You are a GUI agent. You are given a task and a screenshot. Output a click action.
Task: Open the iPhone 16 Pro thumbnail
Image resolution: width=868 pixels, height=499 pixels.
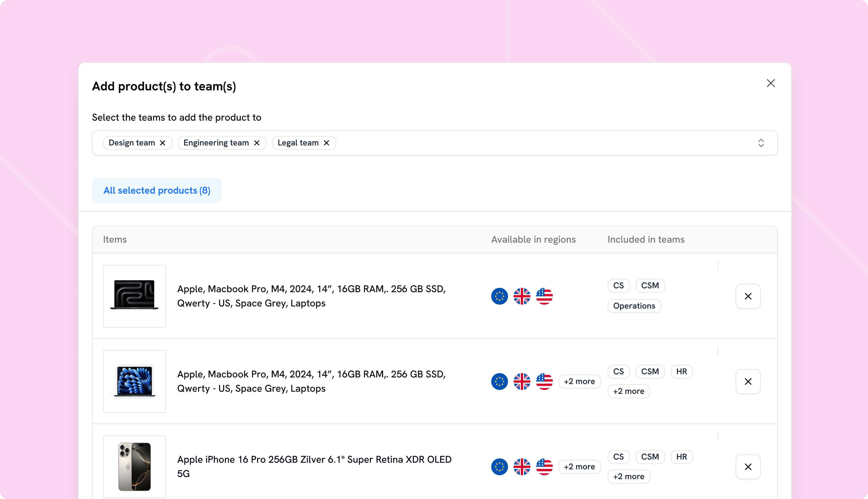(134, 467)
